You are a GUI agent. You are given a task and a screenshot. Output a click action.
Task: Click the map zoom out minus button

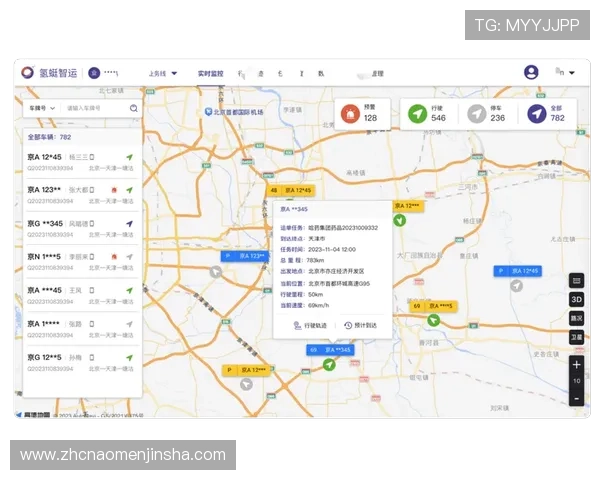[576, 397]
